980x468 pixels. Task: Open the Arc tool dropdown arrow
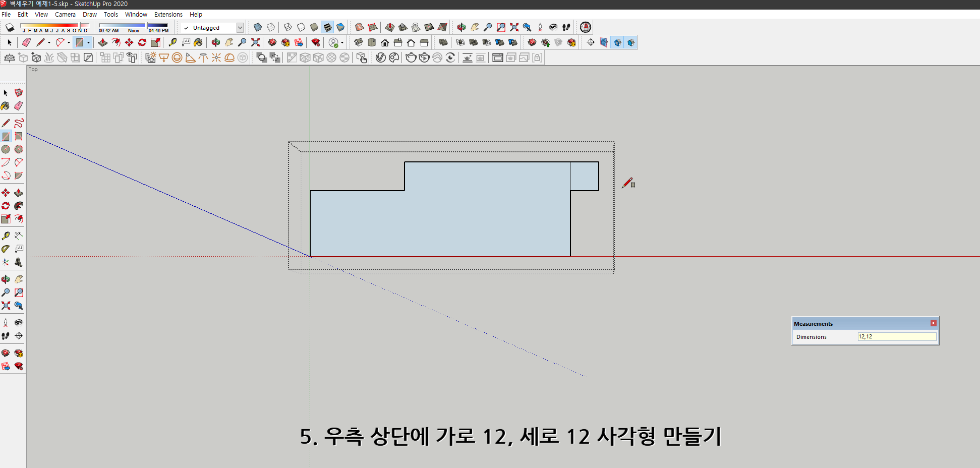click(69, 43)
